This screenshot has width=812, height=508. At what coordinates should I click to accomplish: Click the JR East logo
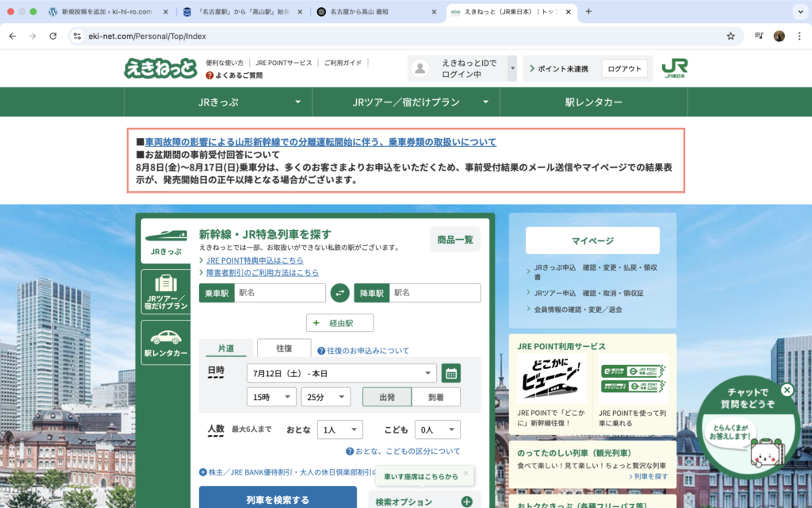[674, 68]
